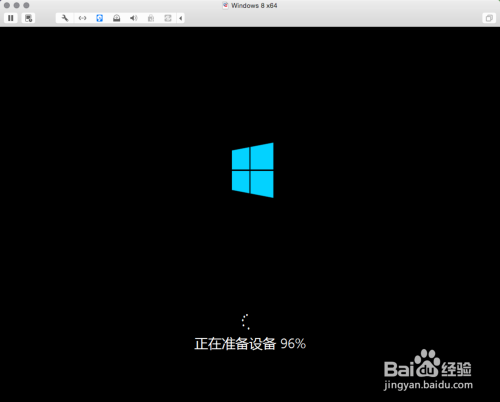Open virtual machine settings wrench icon
This screenshot has height=402, width=500.
[65, 18]
